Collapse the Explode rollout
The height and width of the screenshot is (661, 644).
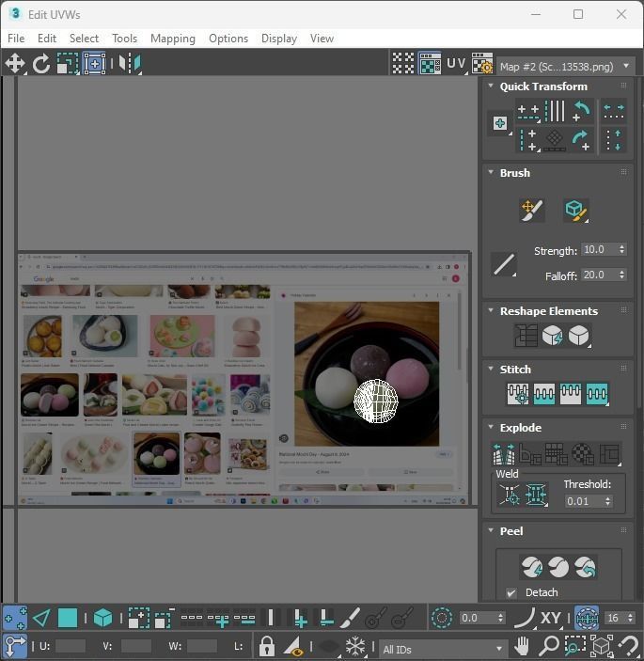[x=491, y=427]
